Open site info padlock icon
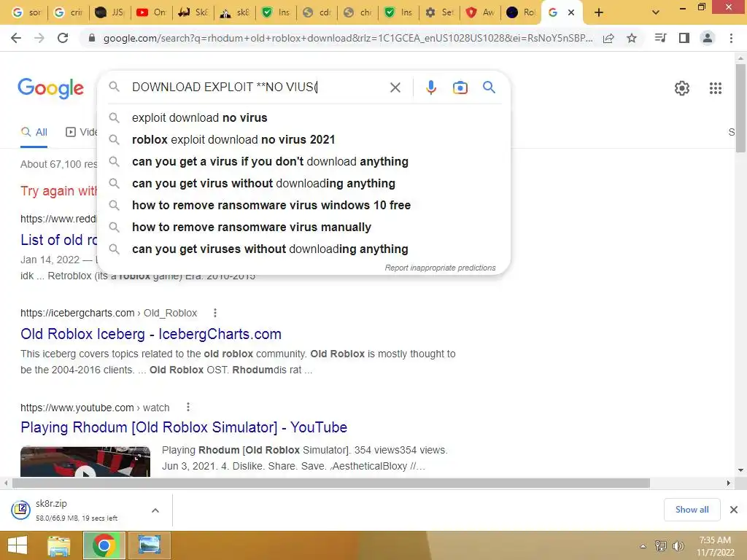The image size is (747, 560). point(92,38)
